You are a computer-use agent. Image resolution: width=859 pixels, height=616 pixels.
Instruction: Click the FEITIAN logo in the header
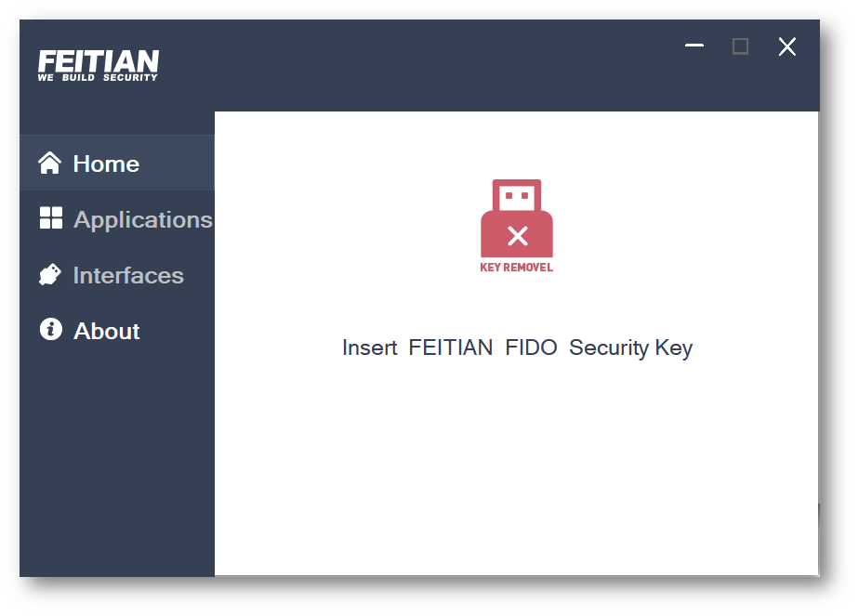point(99,61)
